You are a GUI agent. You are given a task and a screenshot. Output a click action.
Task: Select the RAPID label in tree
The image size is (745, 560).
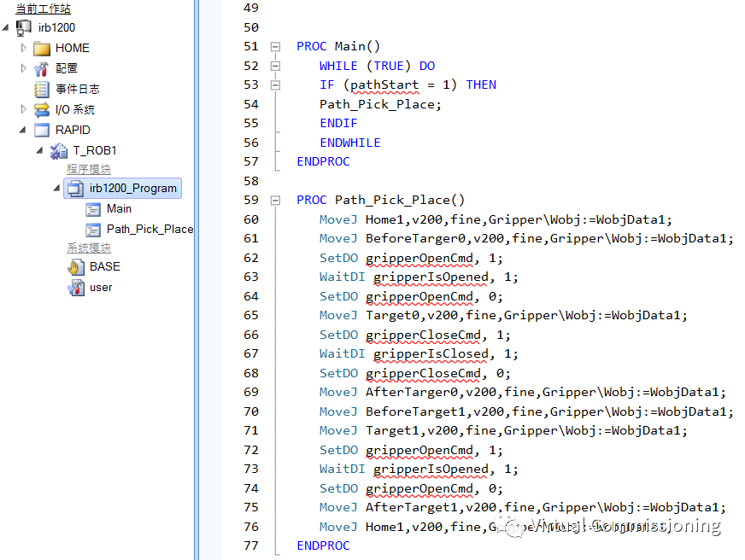click(73, 130)
